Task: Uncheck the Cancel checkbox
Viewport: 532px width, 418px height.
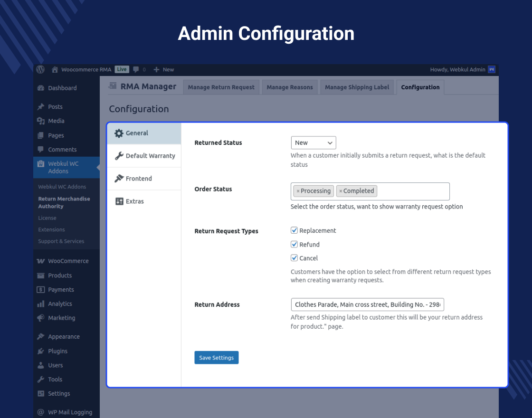Action: coord(294,258)
